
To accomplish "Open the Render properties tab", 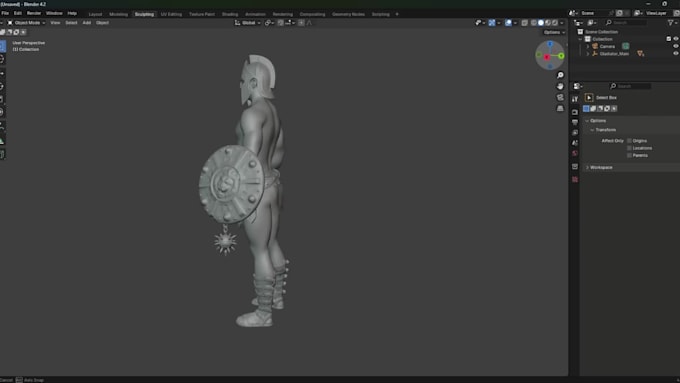I will click(x=575, y=112).
